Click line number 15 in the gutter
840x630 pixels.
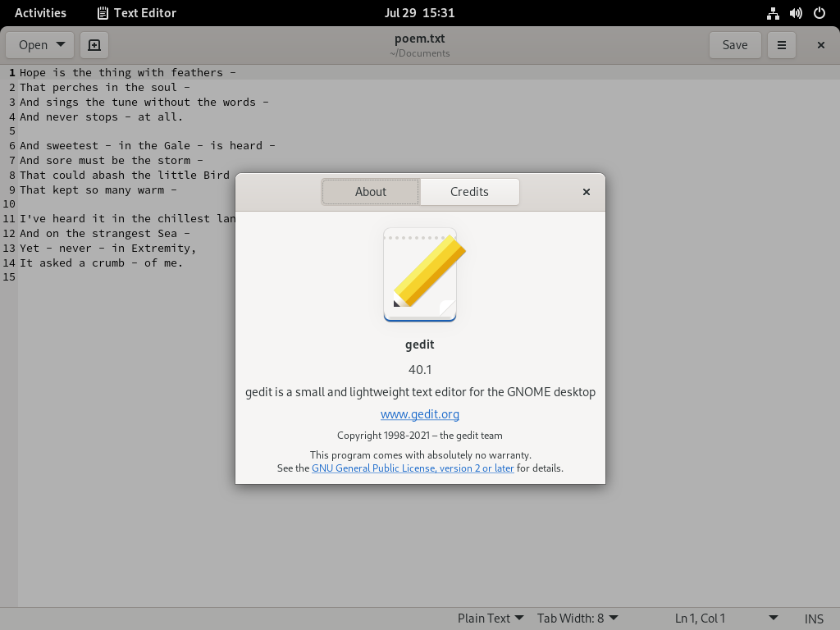pos(9,277)
